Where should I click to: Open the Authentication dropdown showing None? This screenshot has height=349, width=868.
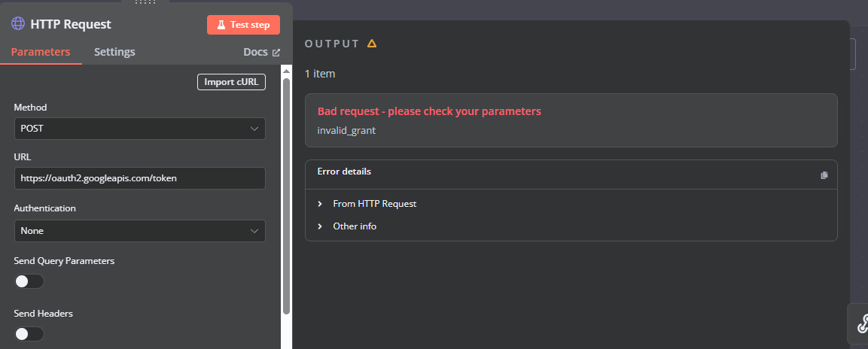[x=139, y=231]
